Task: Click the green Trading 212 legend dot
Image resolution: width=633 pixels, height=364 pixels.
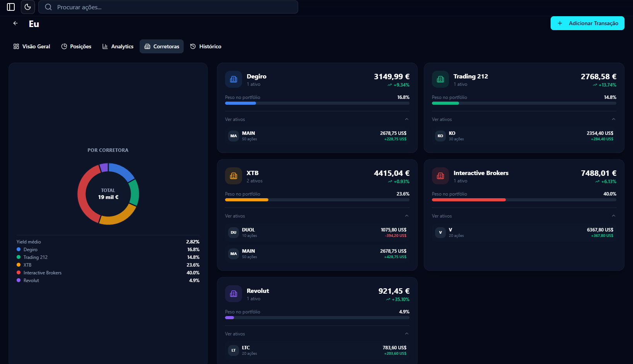Action: click(x=19, y=257)
